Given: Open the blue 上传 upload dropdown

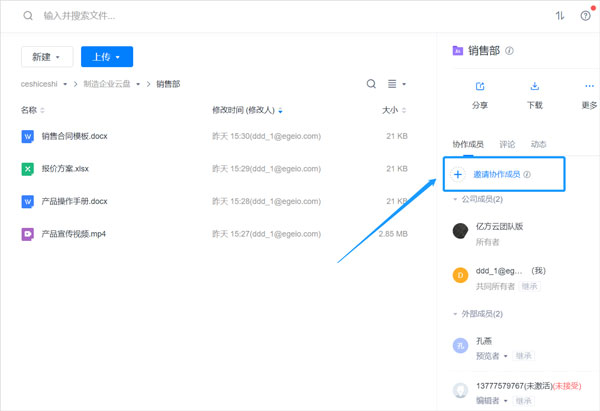Looking at the screenshot, I should click(x=107, y=57).
